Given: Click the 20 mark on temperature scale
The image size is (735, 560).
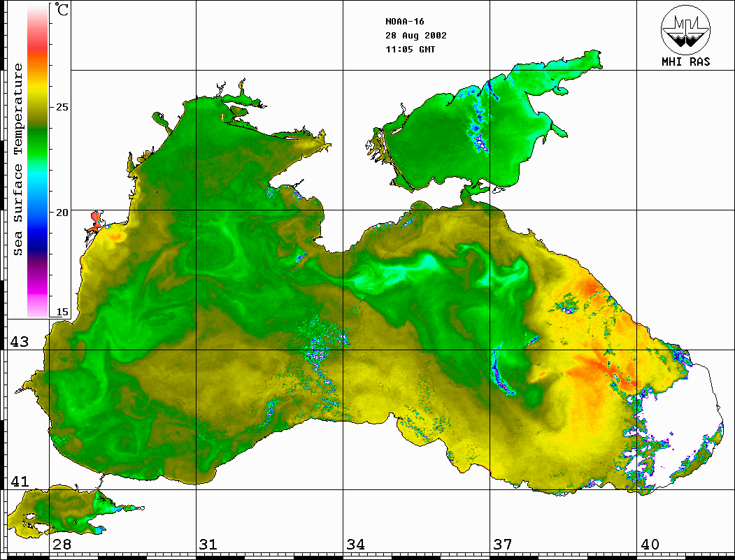Looking at the screenshot, I should (x=62, y=213).
